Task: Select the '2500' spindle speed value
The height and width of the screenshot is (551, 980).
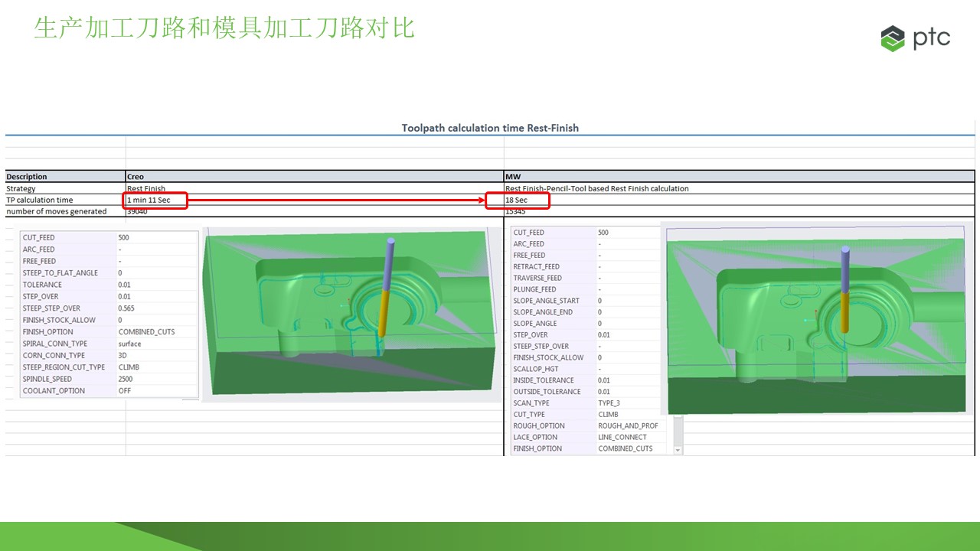Action: tap(126, 379)
